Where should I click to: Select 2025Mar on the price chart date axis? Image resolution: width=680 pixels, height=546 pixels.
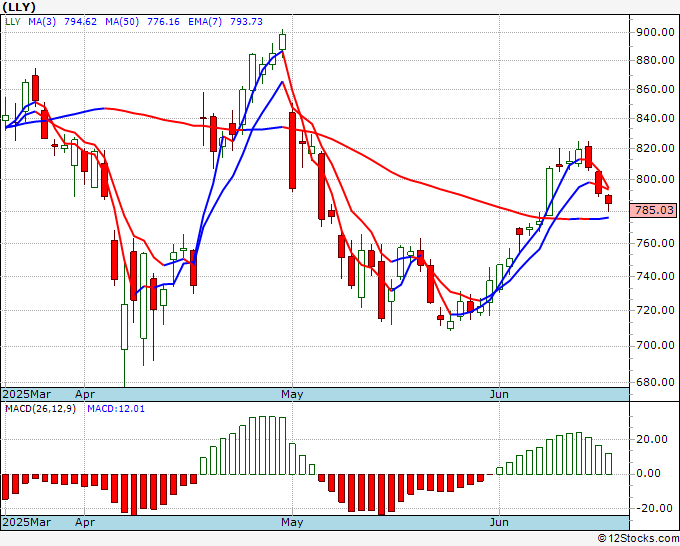pos(27,395)
